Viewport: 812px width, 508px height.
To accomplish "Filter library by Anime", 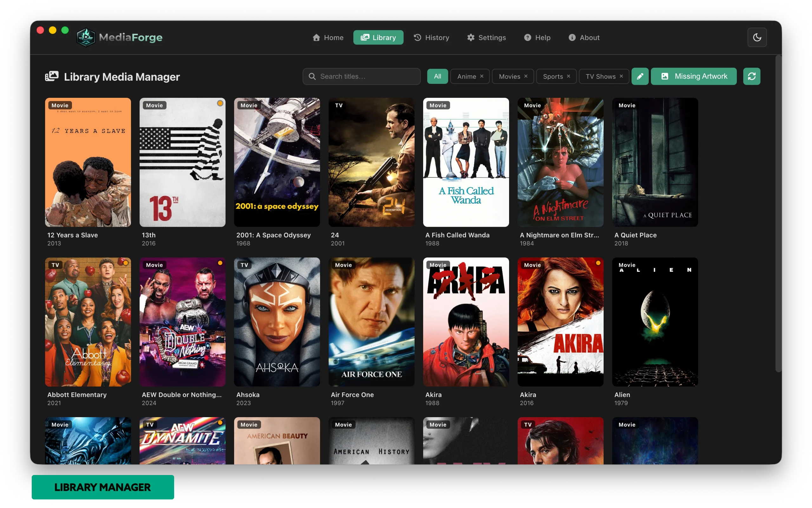I will 466,76.
